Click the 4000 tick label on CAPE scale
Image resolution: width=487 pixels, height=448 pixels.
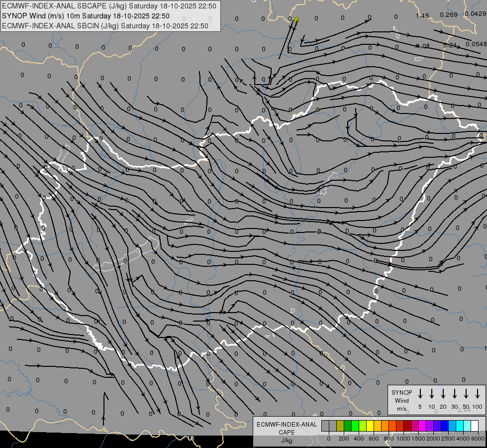463,439
